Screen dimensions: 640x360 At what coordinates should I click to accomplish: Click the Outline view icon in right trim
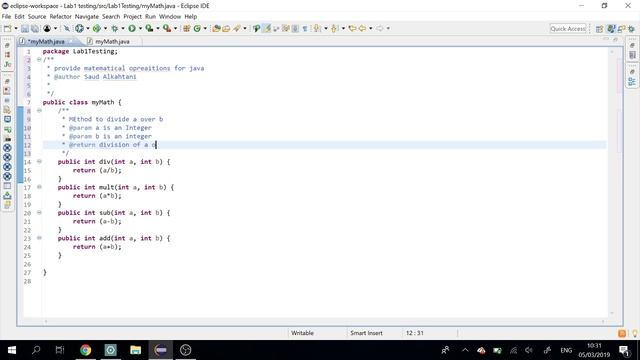[632, 82]
